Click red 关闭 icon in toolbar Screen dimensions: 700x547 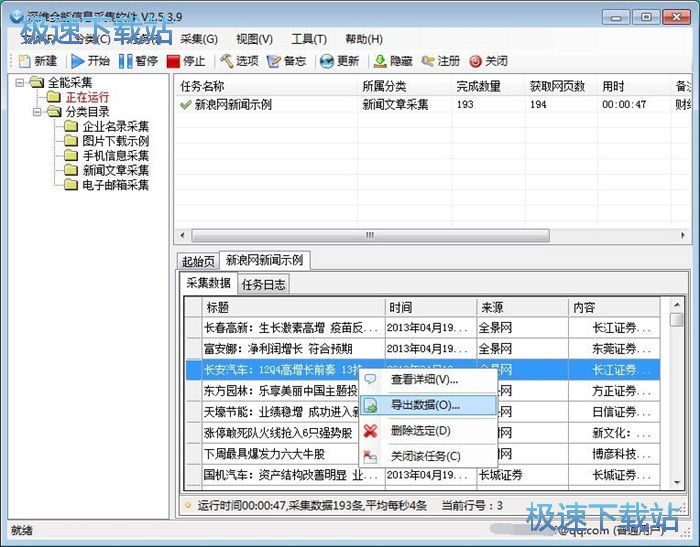(x=475, y=61)
